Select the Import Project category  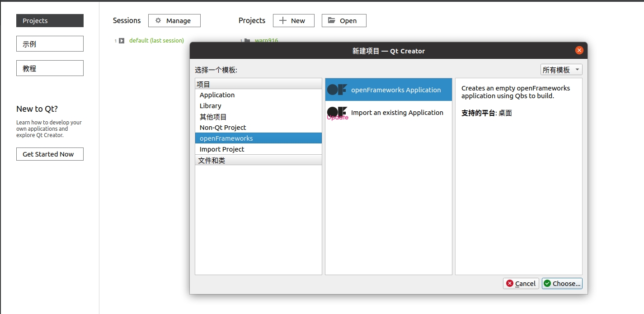[221, 149]
